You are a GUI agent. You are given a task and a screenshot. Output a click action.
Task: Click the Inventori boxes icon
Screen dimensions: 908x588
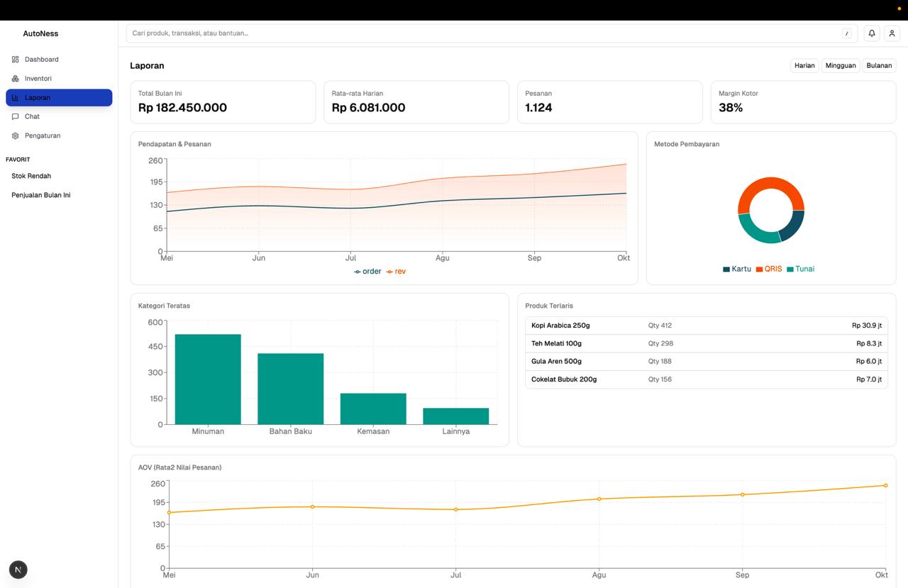click(x=16, y=79)
